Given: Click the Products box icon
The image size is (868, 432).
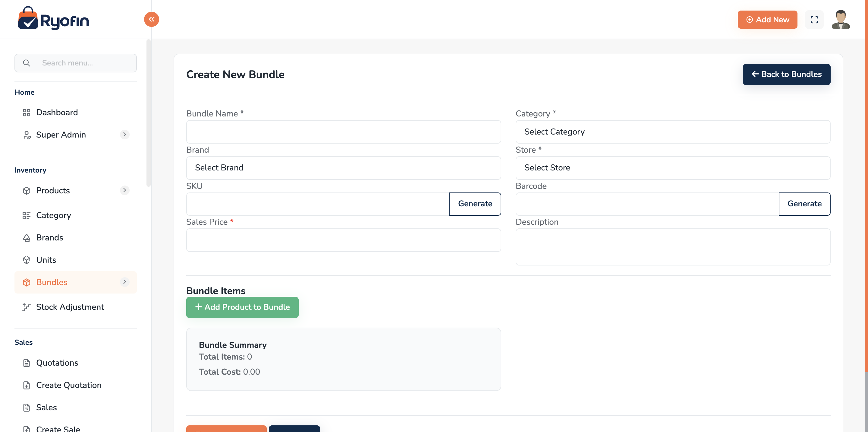Looking at the screenshot, I should pyautogui.click(x=27, y=191).
